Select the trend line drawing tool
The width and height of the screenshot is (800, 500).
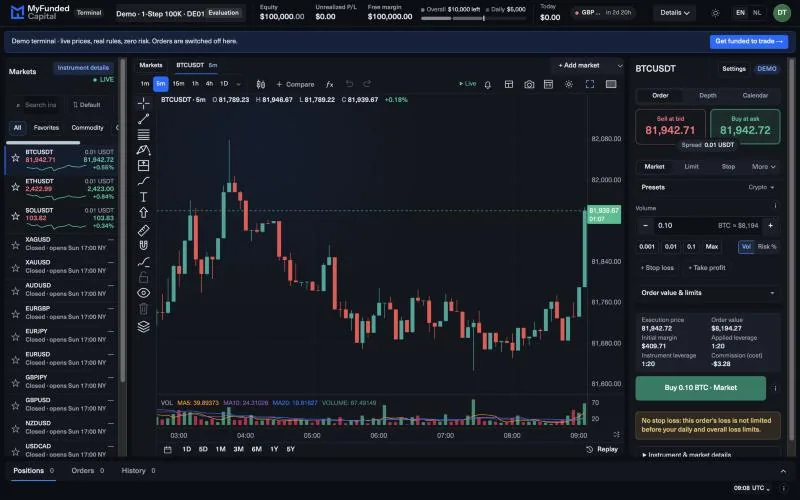point(143,119)
